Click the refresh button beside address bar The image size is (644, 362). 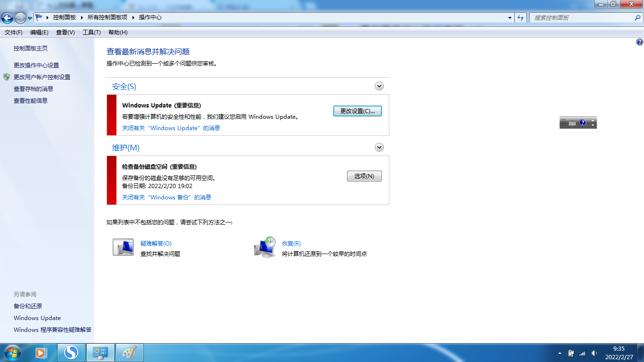(x=520, y=17)
